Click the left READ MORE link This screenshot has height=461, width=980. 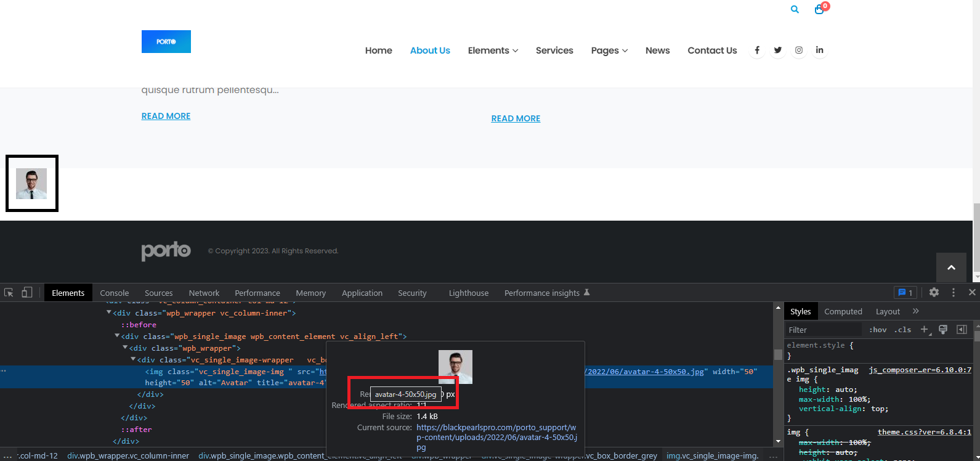166,116
